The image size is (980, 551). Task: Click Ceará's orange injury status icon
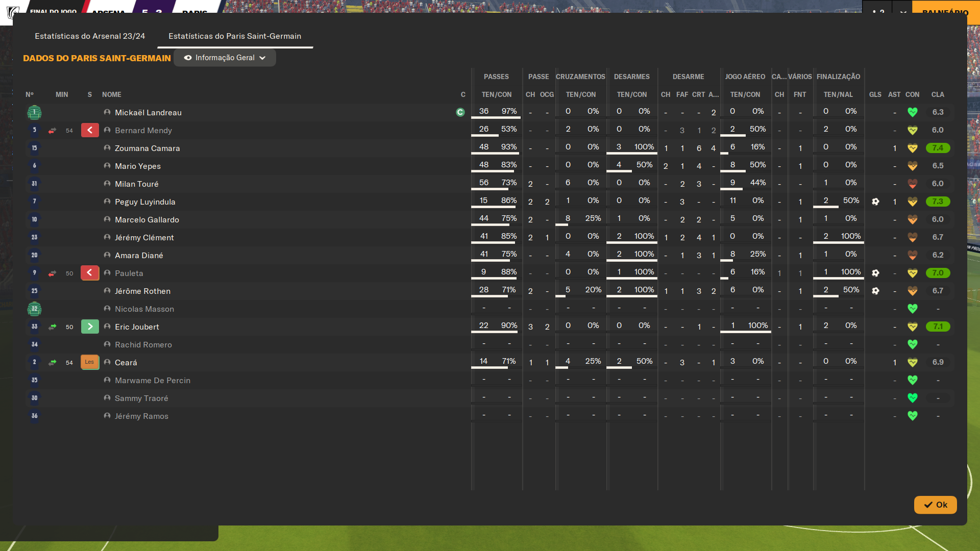90,362
